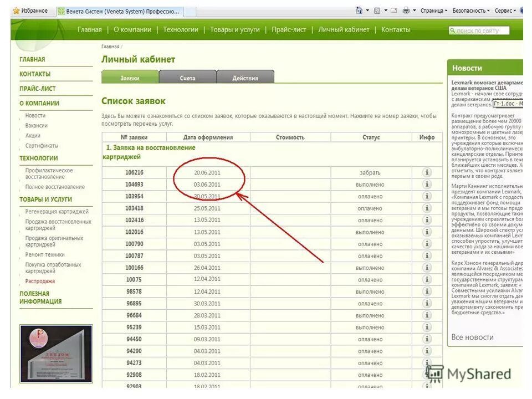Screen dimensions: 532x399
Task: Open info icon for request 96684
Action: (427, 315)
